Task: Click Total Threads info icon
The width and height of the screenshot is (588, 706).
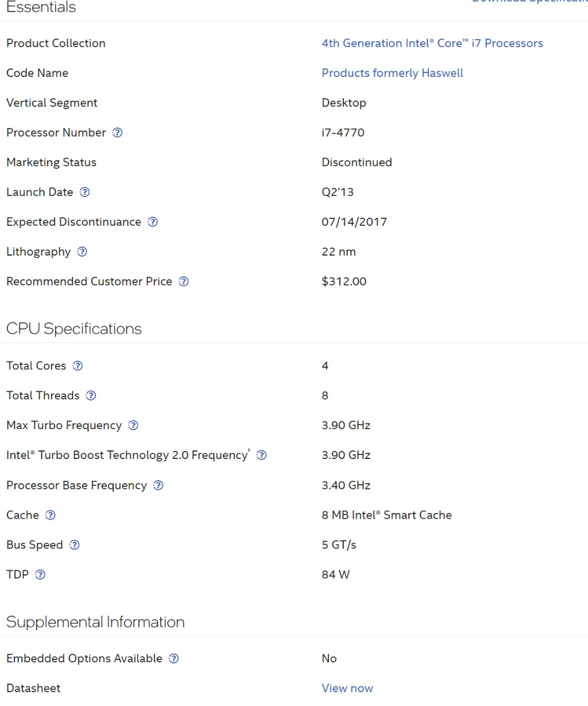Action: click(x=91, y=396)
